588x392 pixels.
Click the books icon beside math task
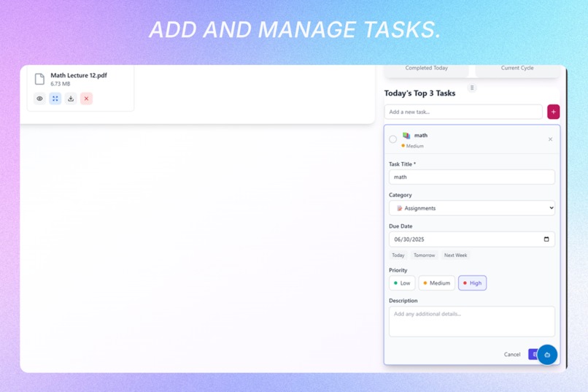(x=406, y=136)
